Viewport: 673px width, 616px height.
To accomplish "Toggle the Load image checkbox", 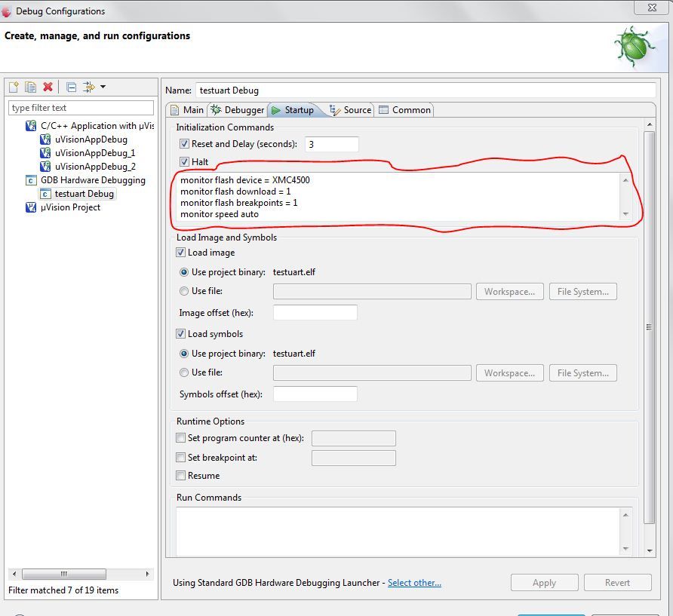I will [x=180, y=253].
